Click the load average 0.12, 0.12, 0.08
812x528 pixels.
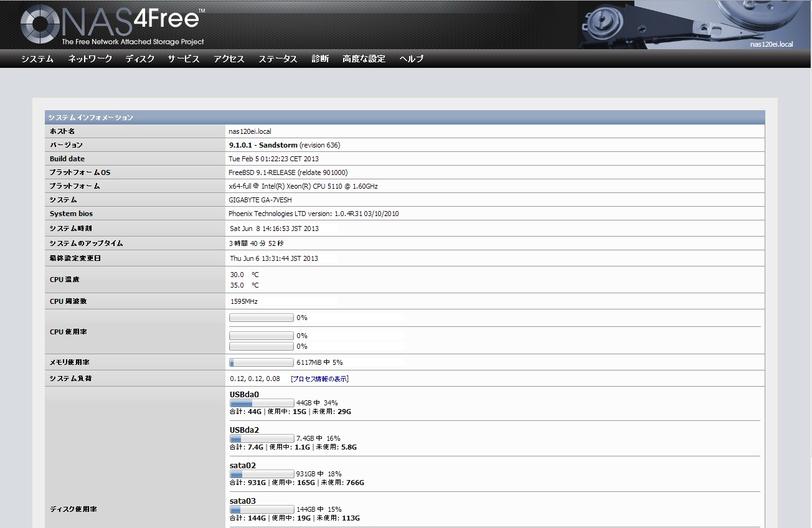pyautogui.click(x=255, y=379)
